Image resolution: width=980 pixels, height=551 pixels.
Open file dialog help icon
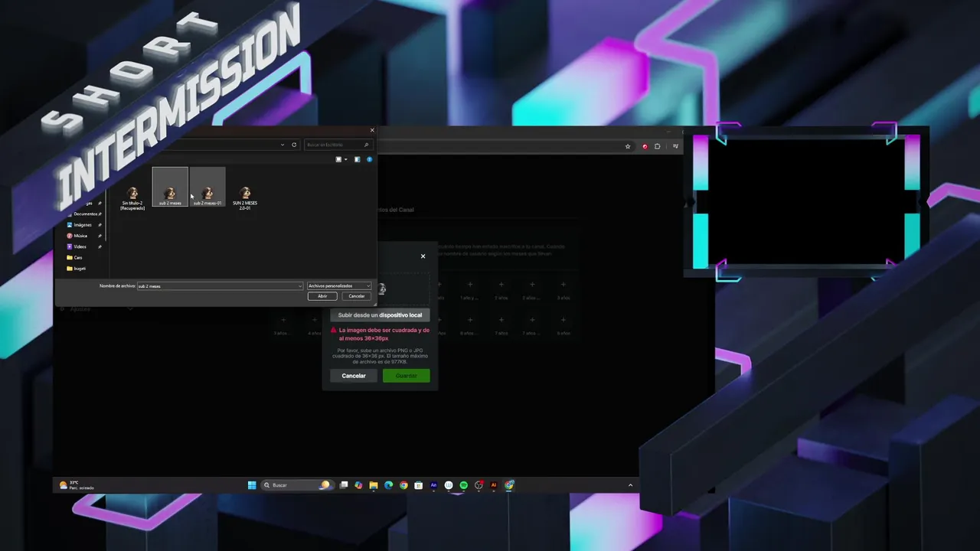[369, 159]
